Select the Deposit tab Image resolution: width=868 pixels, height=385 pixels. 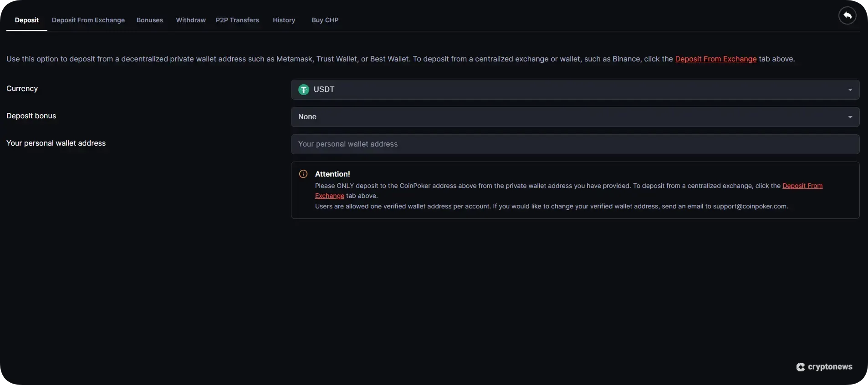tap(27, 20)
